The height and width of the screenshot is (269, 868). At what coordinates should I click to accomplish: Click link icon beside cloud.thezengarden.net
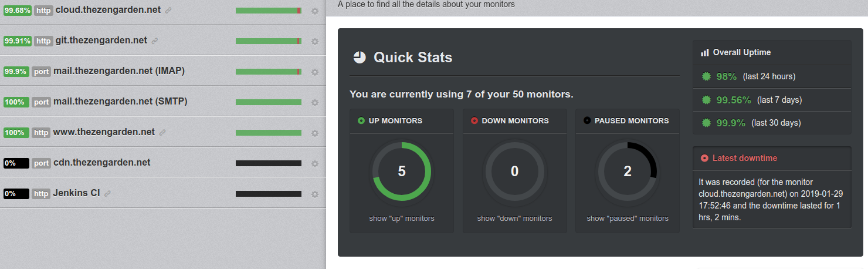coord(168,11)
